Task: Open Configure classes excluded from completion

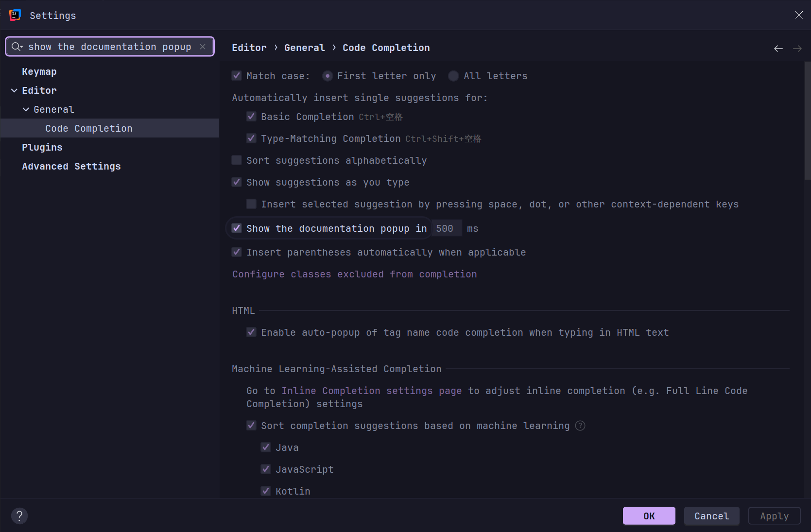Action: [354, 274]
